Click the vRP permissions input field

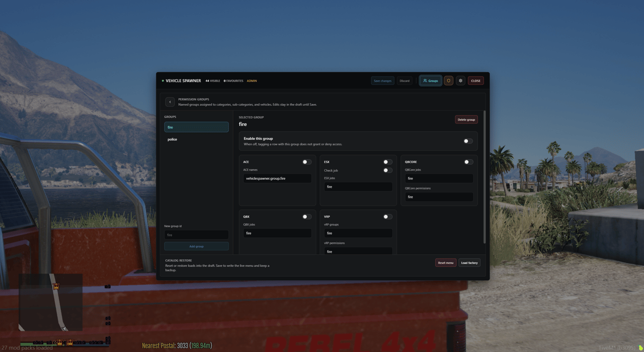tap(358, 251)
